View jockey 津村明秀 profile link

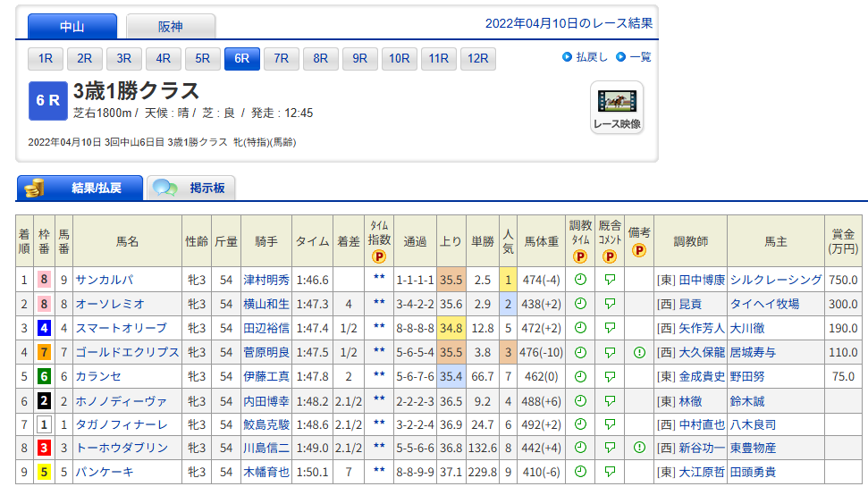point(266,280)
